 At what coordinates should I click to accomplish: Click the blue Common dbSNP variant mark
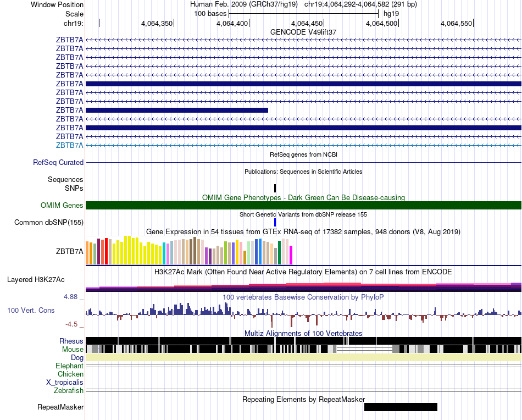(275, 222)
